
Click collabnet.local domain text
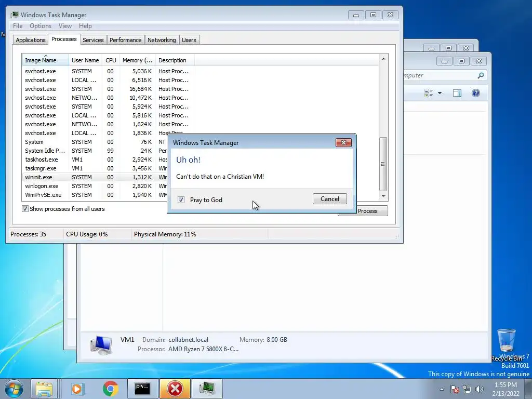coord(188,340)
